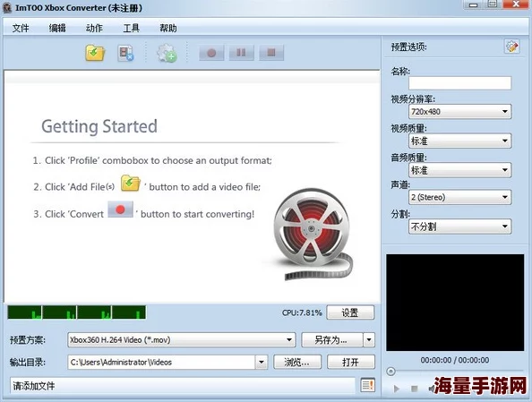
Task: Open the 2 (Stereo) channel dropdown
Action: [x=459, y=197]
